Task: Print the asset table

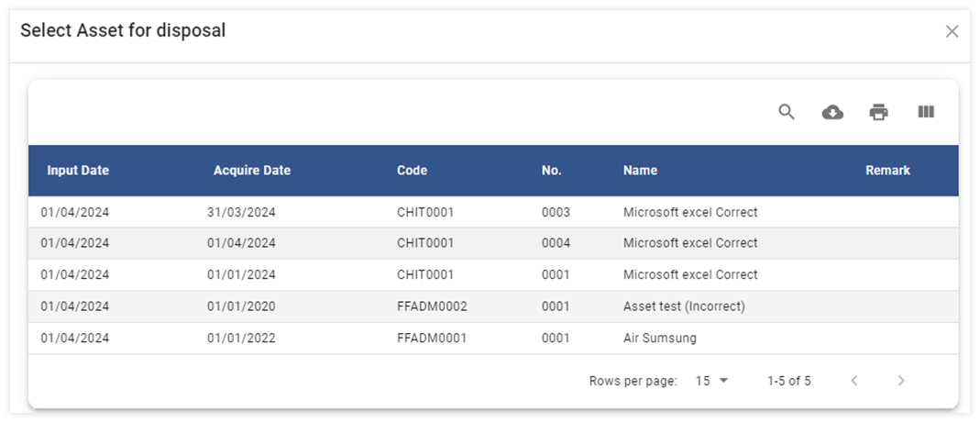Action: click(878, 112)
